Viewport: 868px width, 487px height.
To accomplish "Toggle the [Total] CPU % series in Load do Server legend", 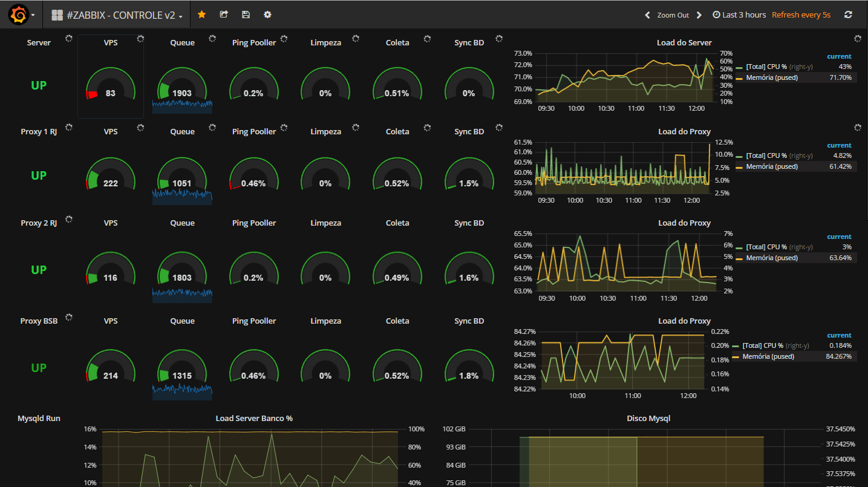I will coord(766,67).
